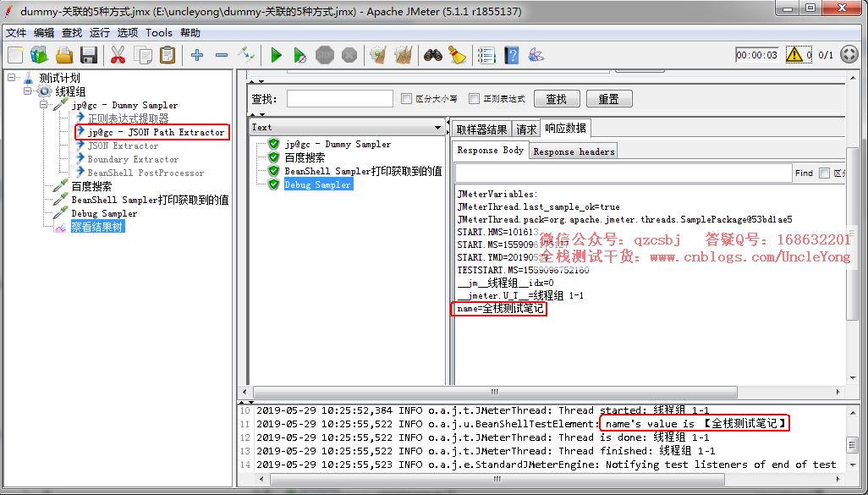
Task: Select BeanShell PostProcessor tree node
Action: (x=146, y=173)
